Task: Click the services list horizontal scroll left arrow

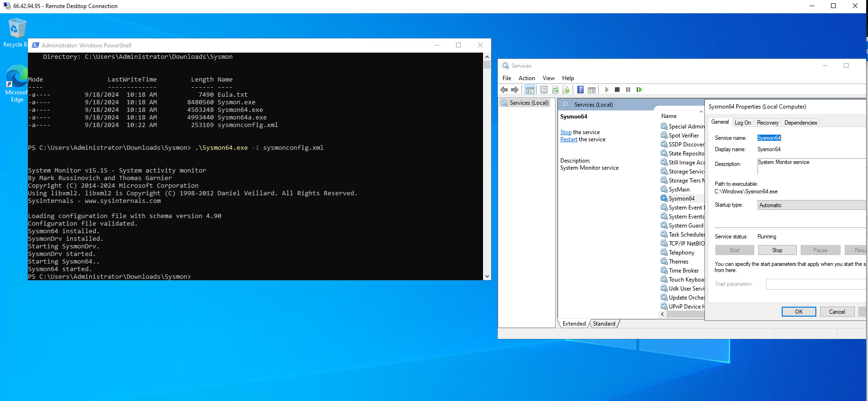Action: 662,314
